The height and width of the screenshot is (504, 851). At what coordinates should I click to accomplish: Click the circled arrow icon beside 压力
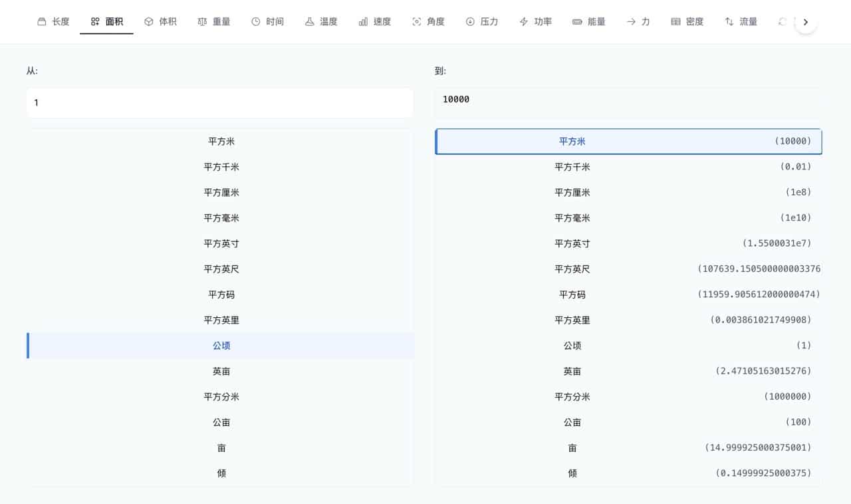(470, 22)
